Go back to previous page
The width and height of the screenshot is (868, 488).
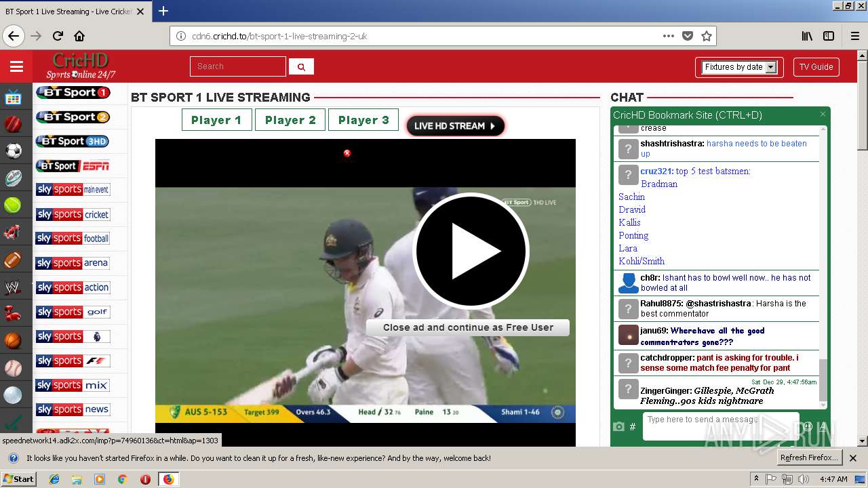pos(14,36)
